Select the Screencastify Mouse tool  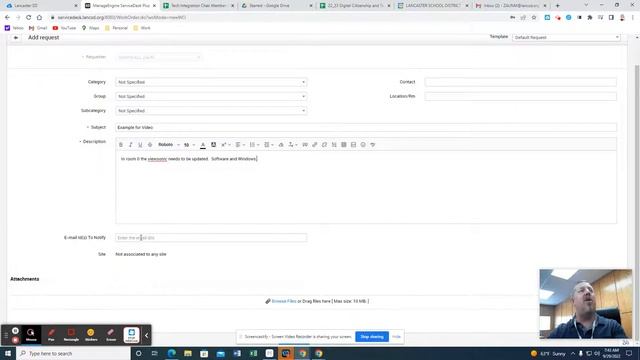[31, 335]
